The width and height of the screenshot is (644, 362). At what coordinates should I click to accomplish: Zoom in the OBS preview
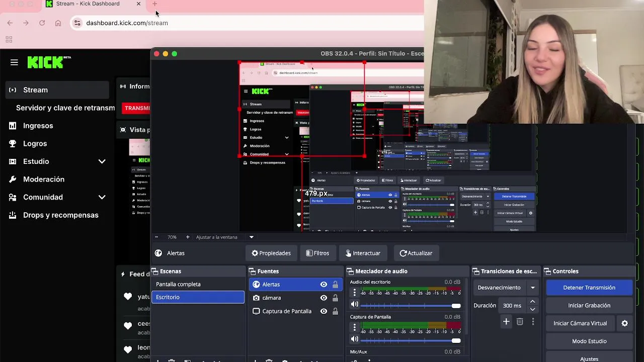(x=188, y=237)
